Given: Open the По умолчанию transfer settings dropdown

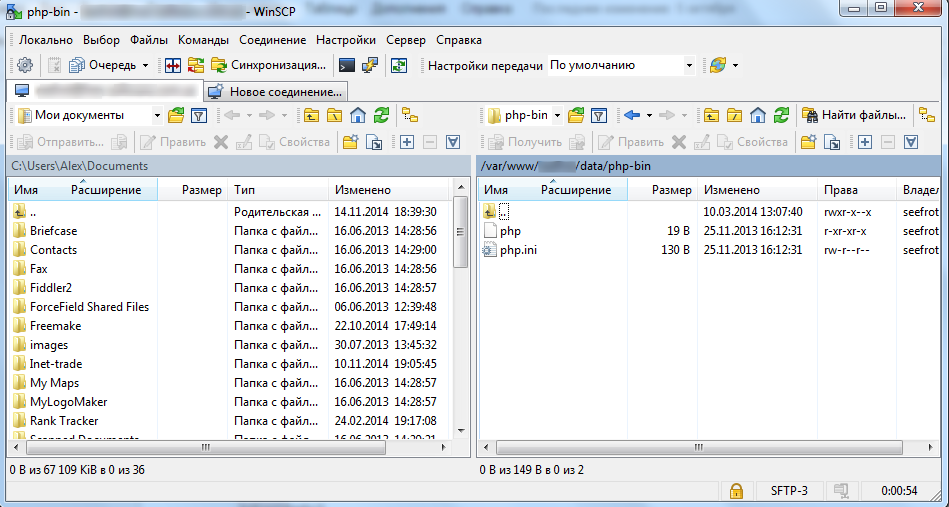Looking at the screenshot, I should click(689, 65).
